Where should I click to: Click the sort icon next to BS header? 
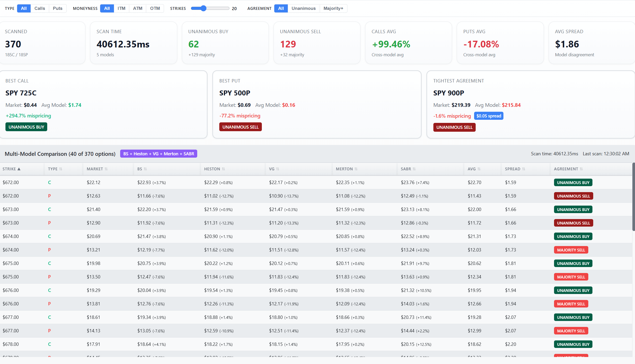pos(145,169)
